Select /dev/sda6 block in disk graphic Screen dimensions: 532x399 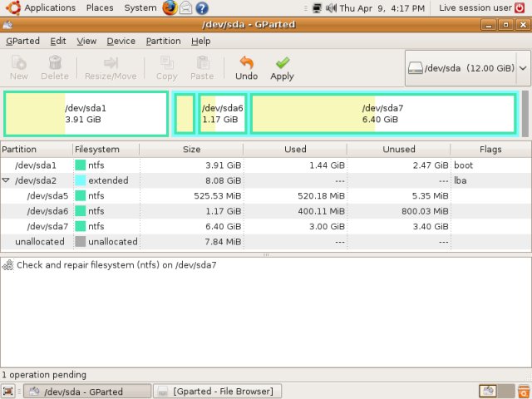[223, 114]
